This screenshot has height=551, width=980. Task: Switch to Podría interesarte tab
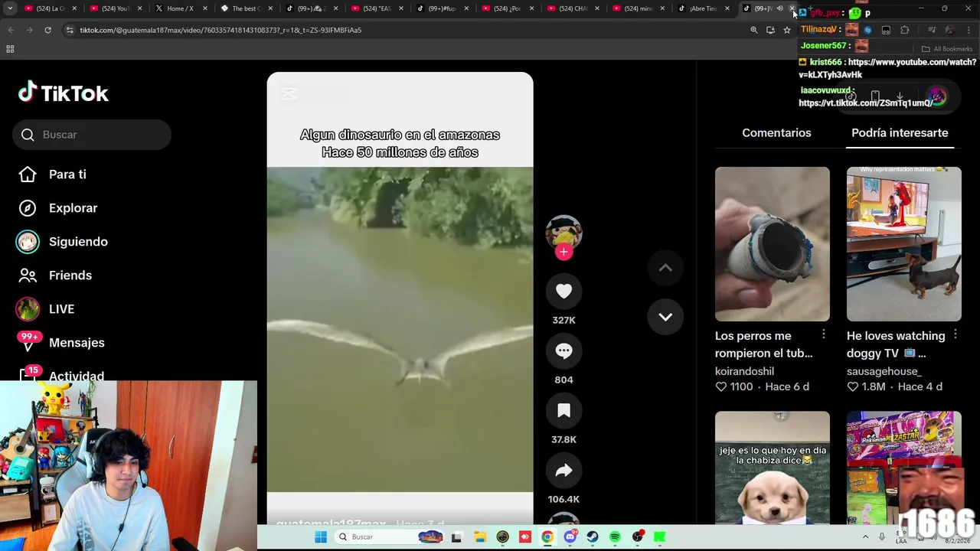(900, 132)
